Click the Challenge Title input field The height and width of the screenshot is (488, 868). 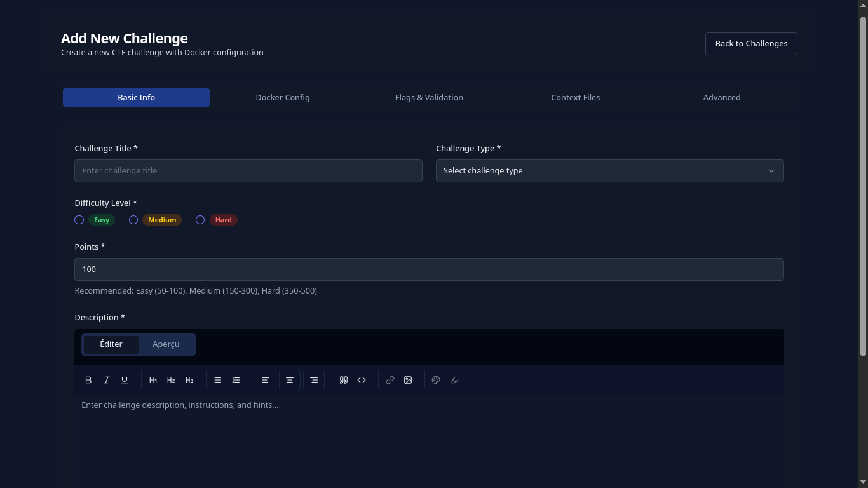click(x=248, y=171)
